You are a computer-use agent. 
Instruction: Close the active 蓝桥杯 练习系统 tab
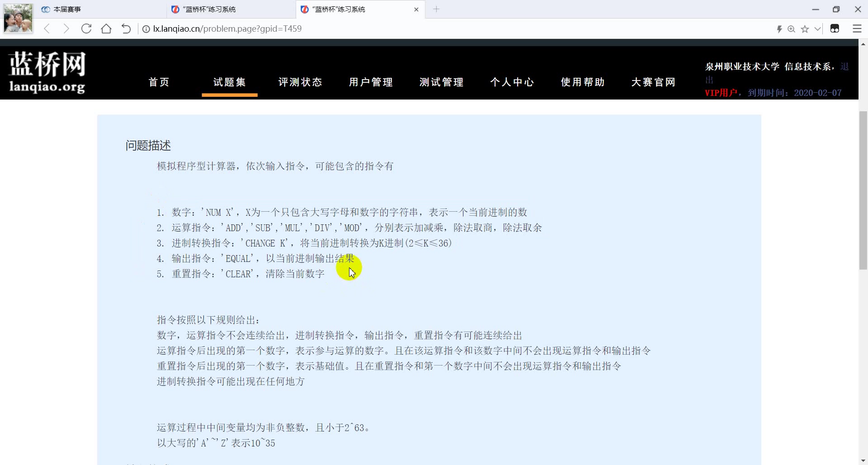pos(416,9)
